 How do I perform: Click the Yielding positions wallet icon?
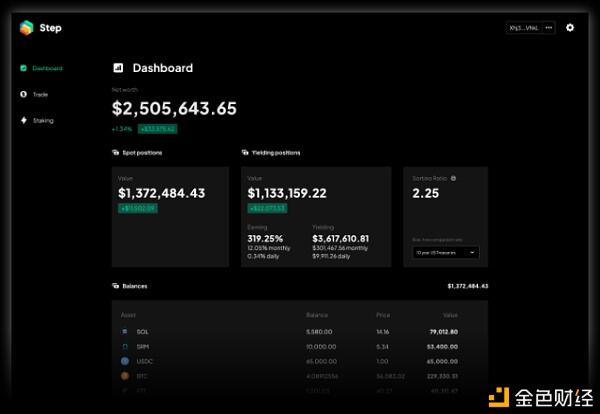pyautogui.click(x=245, y=152)
